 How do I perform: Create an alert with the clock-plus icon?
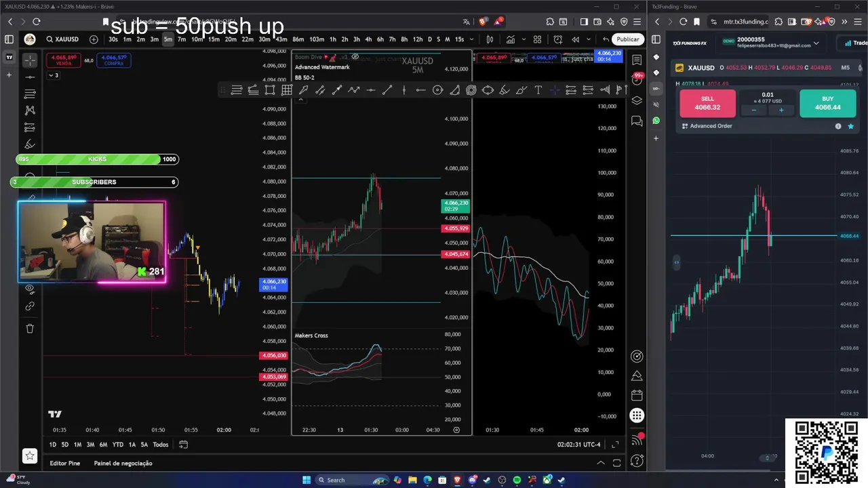coord(558,39)
